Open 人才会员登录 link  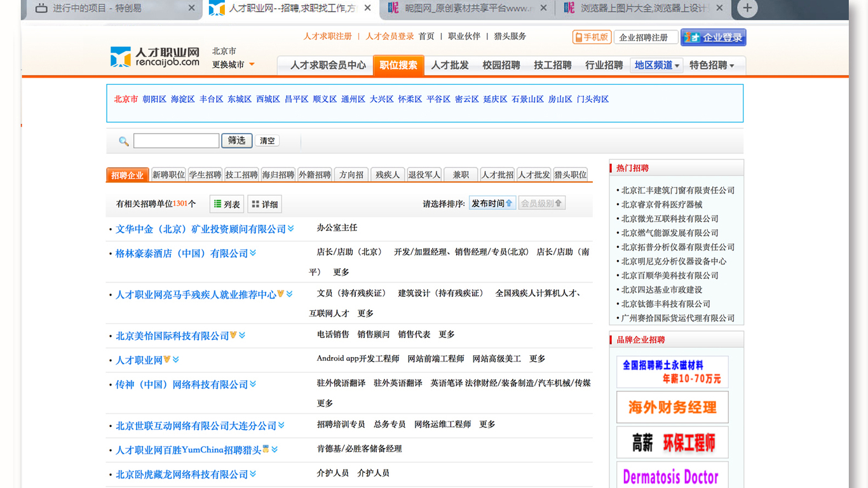[x=390, y=36]
